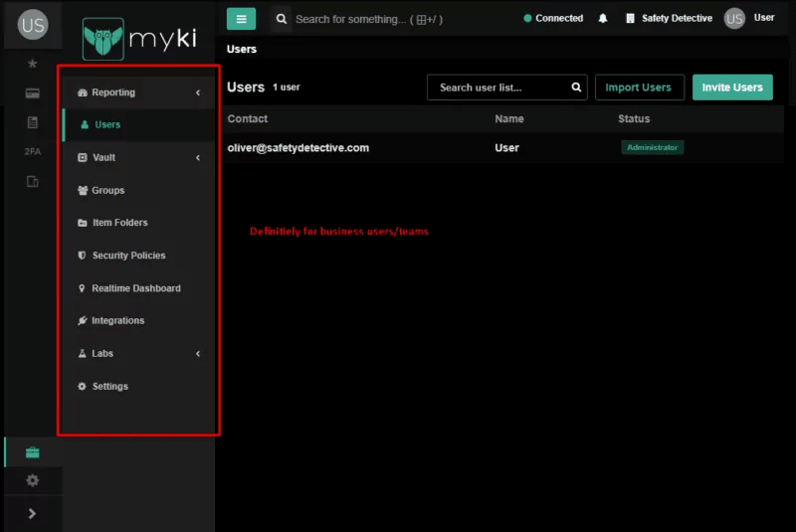Click the Users breadcrumb title
Viewport: 796px width, 532px height.
tap(242, 49)
